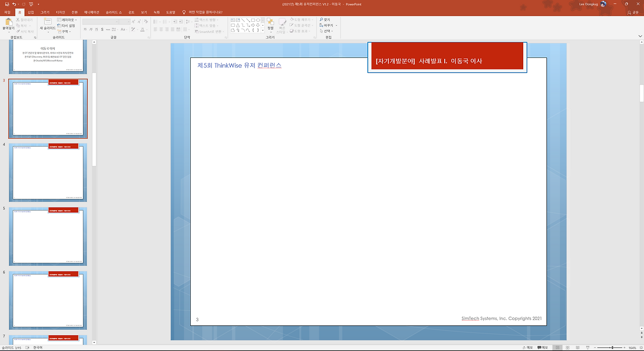Select slide 5 thumbnail in panel
This screenshot has height=351, width=644.
point(48,236)
